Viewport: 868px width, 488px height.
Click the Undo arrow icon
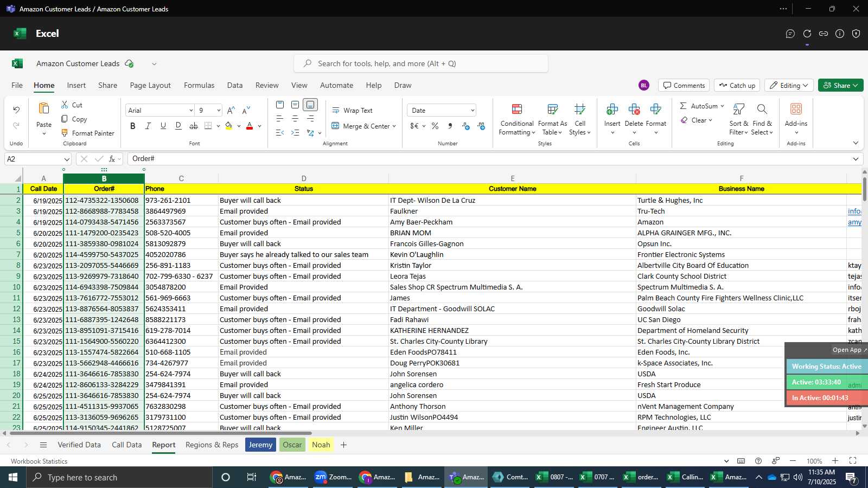coord(16,110)
